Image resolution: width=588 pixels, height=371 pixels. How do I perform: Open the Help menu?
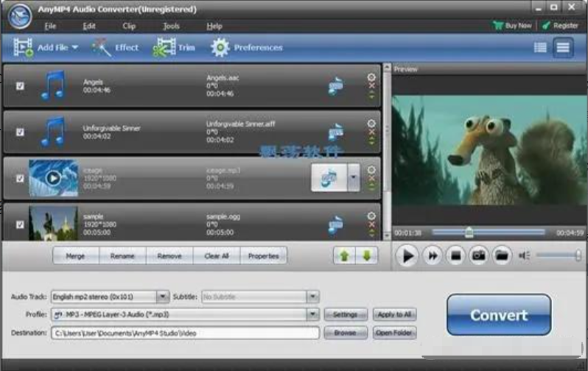214,26
